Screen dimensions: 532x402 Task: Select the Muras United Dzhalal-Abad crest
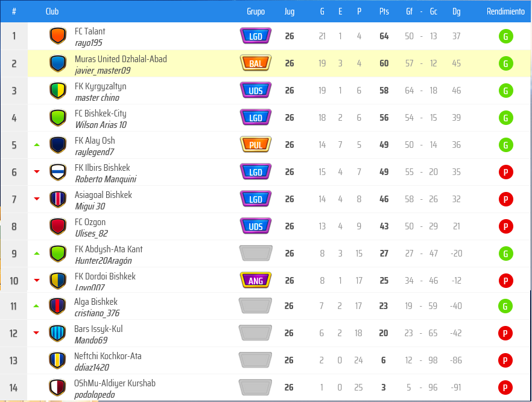pyautogui.click(x=58, y=63)
